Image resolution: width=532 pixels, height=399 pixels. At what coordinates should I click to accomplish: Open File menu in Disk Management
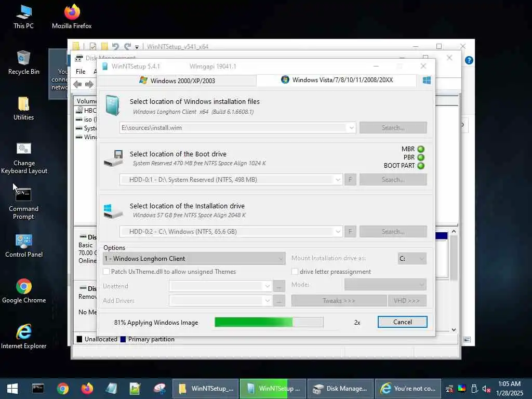click(81, 72)
